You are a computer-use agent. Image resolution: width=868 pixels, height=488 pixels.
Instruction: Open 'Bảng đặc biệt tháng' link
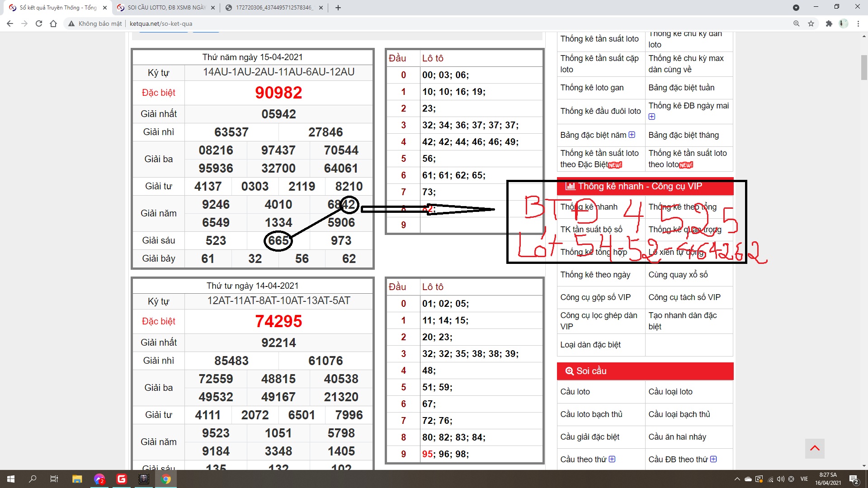(684, 135)
